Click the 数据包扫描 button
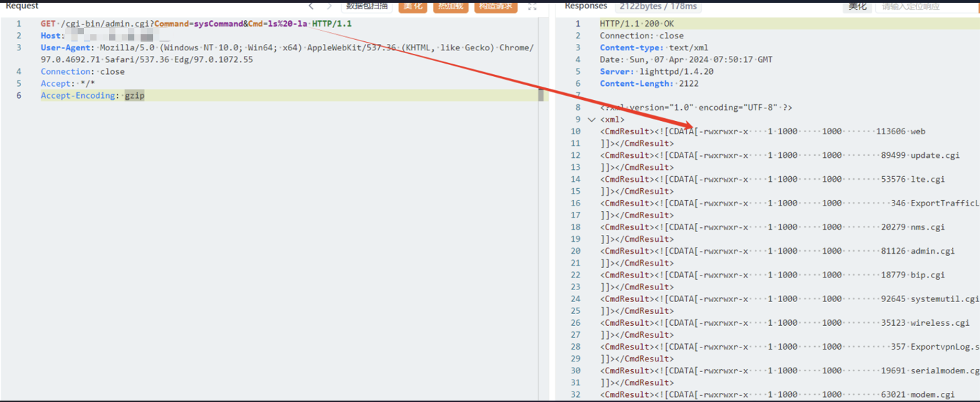 tap(367, 6)
